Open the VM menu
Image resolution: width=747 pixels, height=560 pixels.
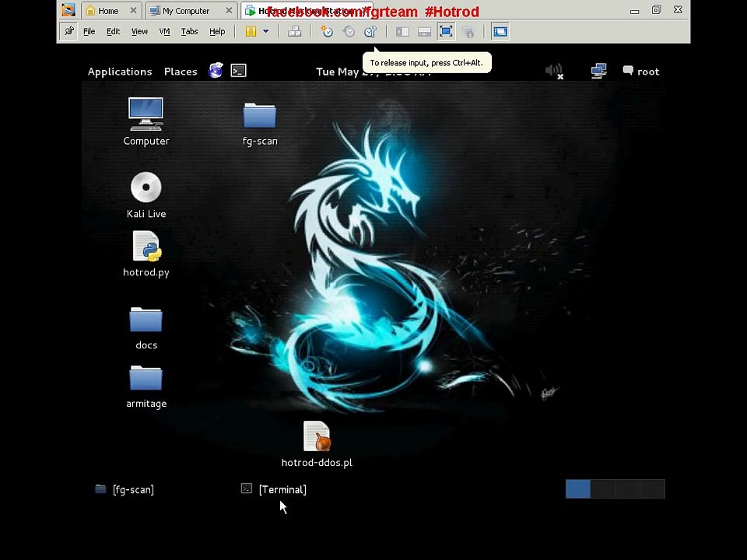[x=164, y=31]
